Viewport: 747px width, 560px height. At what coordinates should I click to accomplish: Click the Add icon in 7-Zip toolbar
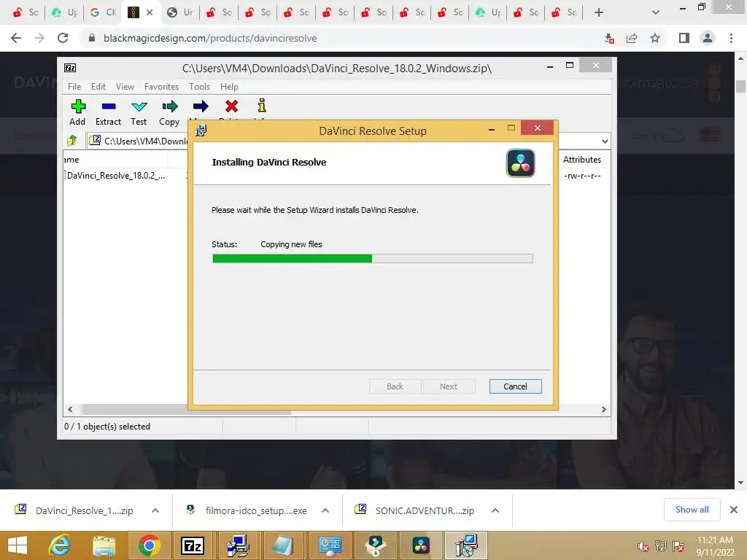tap(78, 106)
